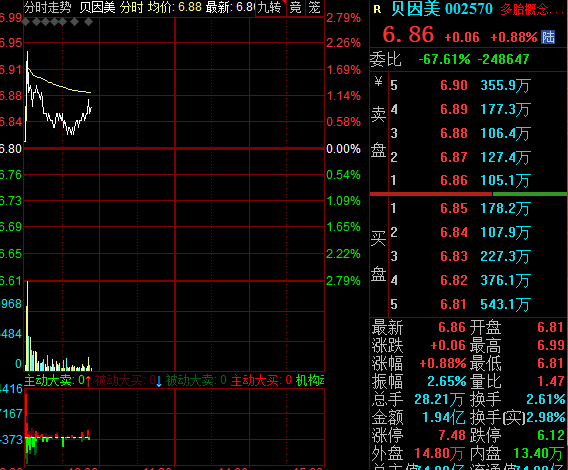
Task: Click the red up arrow after 主动大卖
Action: pyautogui.click(x=88, y=381)
